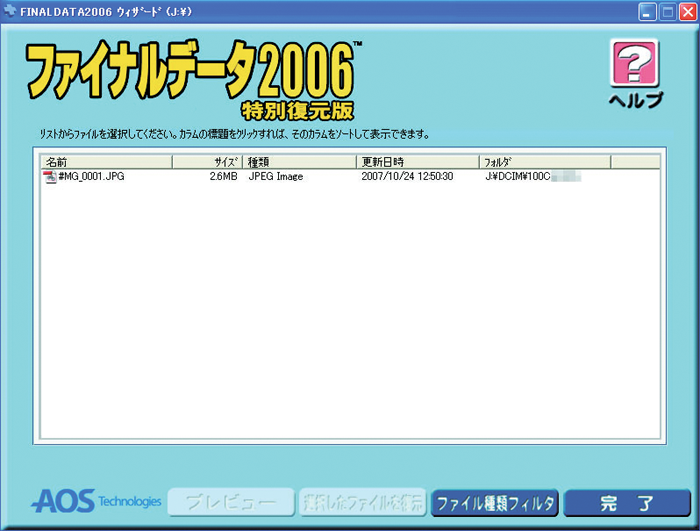Click the 2.6MB size value
Image resolution: width=700 pixels, height=531 pixels.
[x=223, y=176]
